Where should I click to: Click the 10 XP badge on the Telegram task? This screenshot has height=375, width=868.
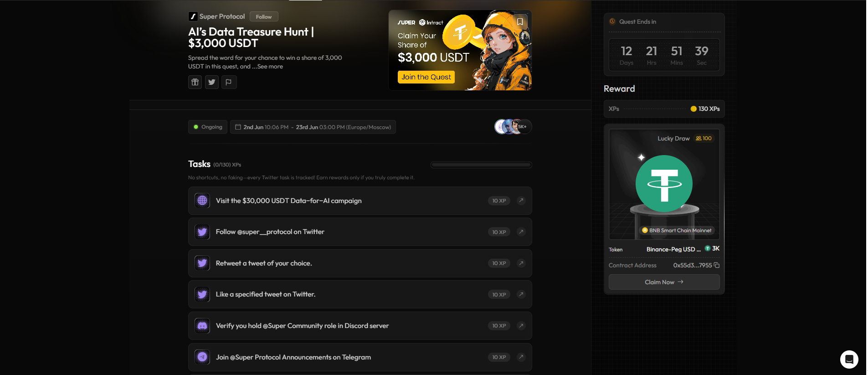pyautogui.click(x=499, y=357)
